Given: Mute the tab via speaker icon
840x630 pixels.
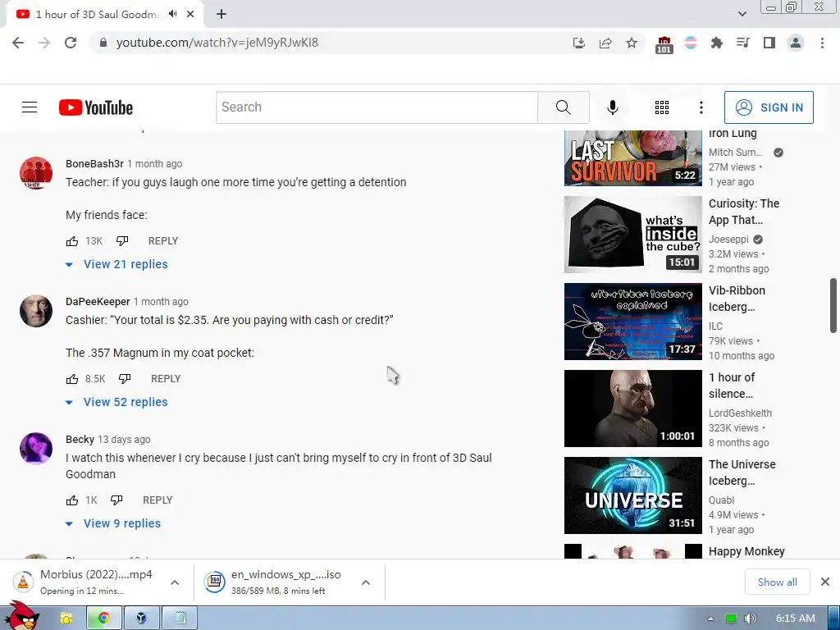Looking at the screenshot, I should tap(172, 14).
